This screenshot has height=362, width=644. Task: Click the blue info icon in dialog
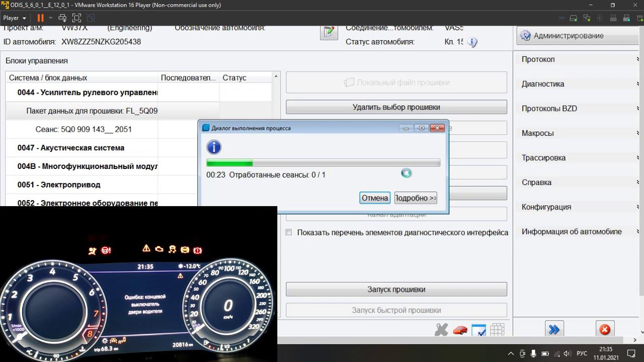[214, 147]
